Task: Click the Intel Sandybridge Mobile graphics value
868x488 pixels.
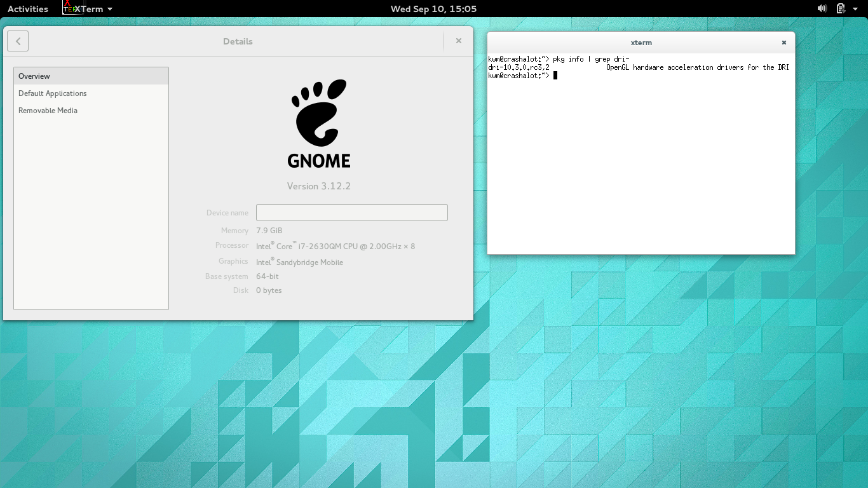Action: (299, 262)
